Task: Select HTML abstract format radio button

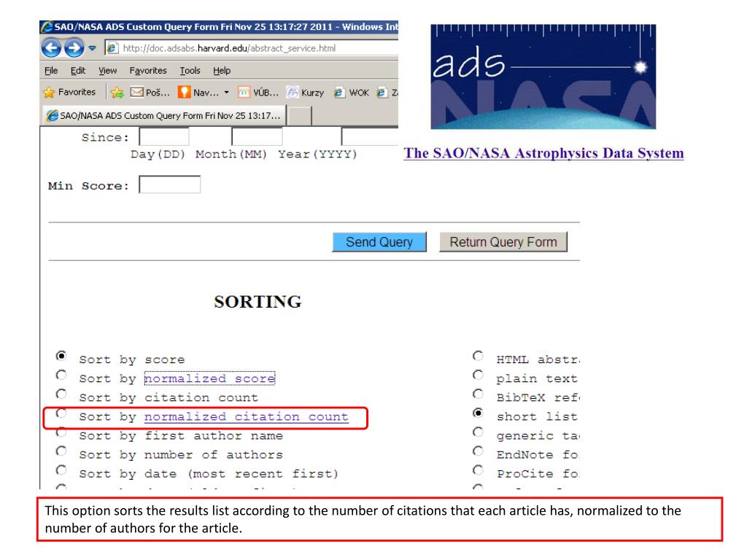Action: (478, 356)
